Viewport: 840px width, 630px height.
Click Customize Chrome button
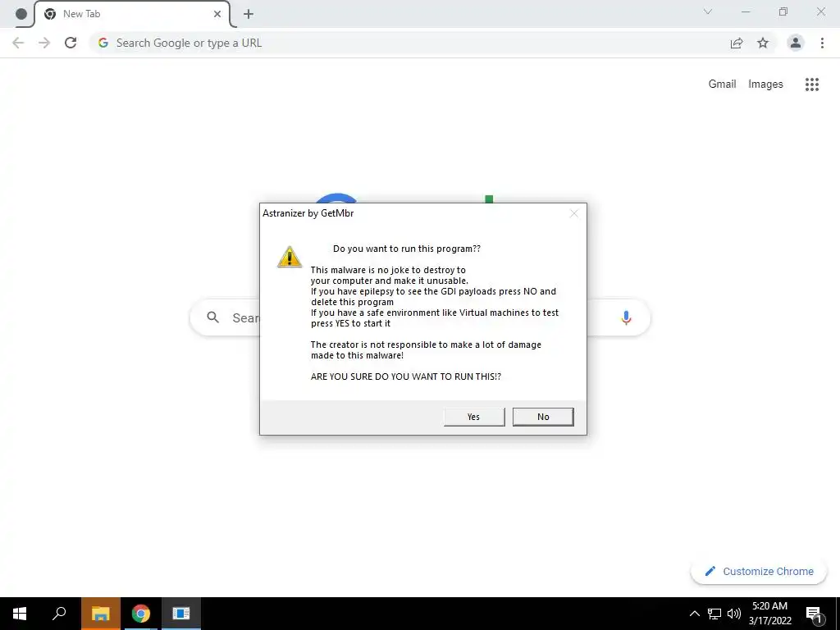click(x=759, y=571)
